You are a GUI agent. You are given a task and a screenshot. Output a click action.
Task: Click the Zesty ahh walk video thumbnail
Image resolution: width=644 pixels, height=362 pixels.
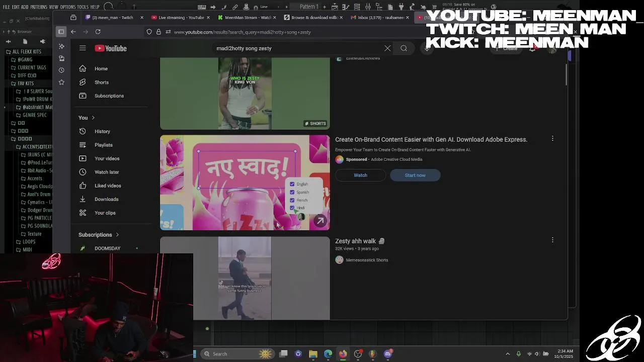tap(245, 278)
